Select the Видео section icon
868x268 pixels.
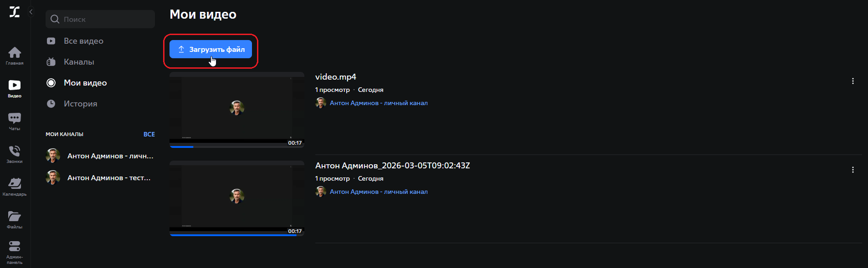click(x=15, y=86)
